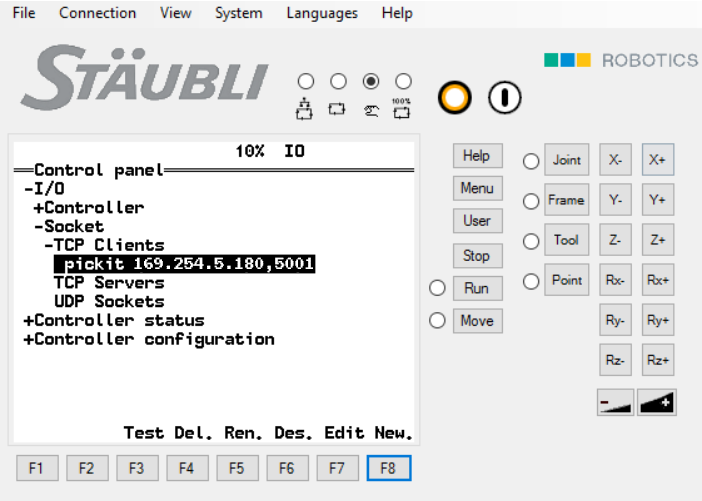Screen dimensions: 702x501
Task: Click the Tool button
Action: pyautogui.click(x=566, y=240)
